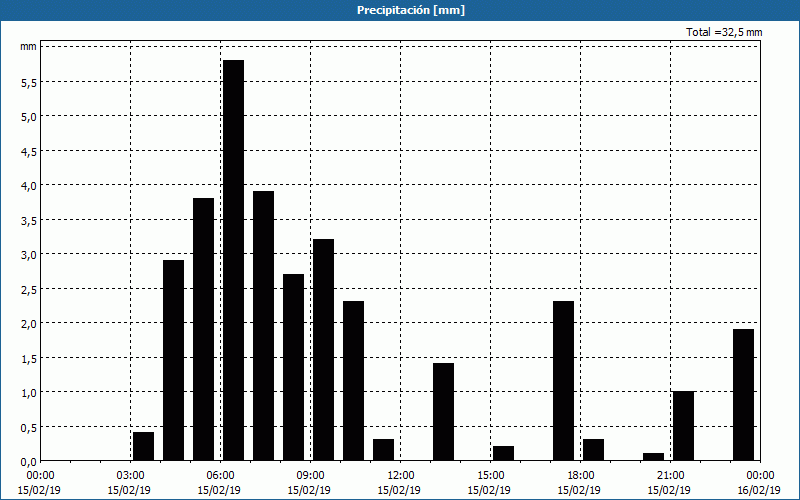Select the short bar just after 18:00
This screenshot has width=800, height=500.
pos(593,449)
